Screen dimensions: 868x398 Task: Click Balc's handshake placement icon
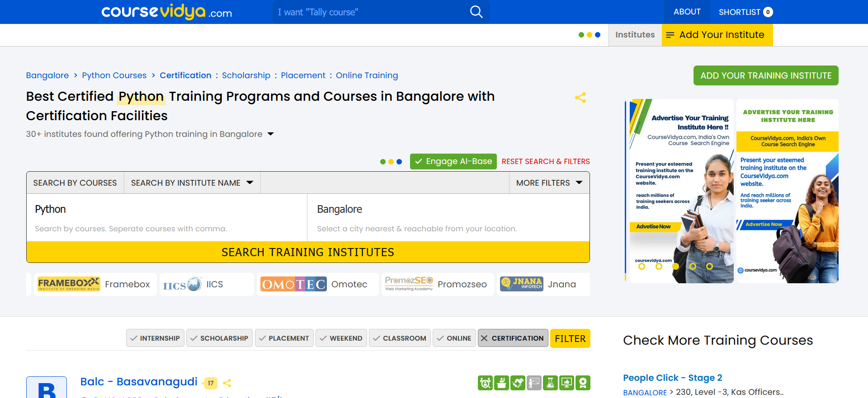coord(518,383)
